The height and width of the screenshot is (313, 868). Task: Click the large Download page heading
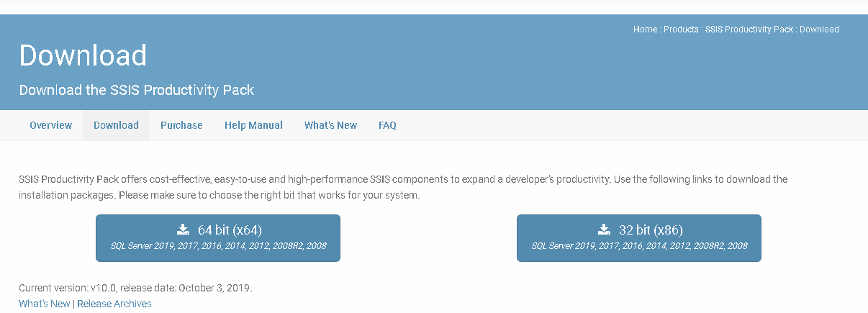tap(83, 55)
